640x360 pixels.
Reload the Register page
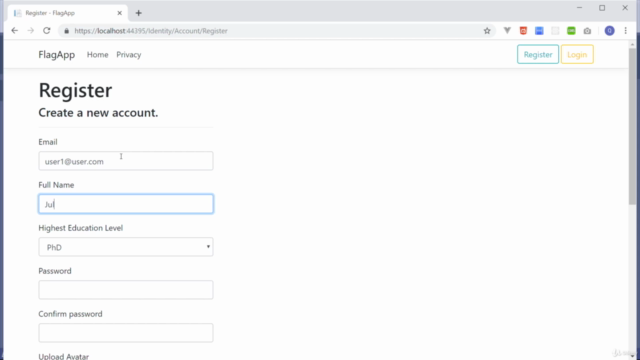click(47, 31)
